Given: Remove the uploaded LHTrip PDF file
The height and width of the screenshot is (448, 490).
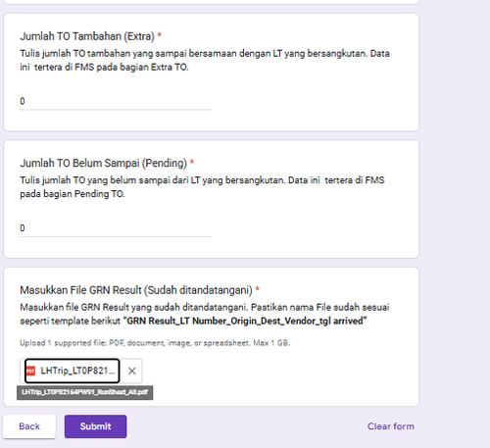Looking at the screenshot, I should click(x=132, y=371).
